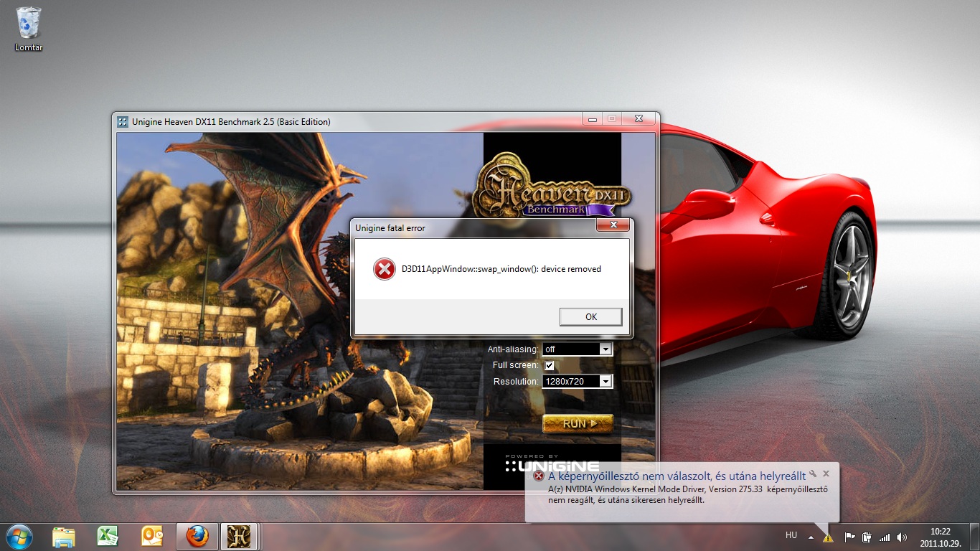Click the "Anti-aliasing:" label

513,349
